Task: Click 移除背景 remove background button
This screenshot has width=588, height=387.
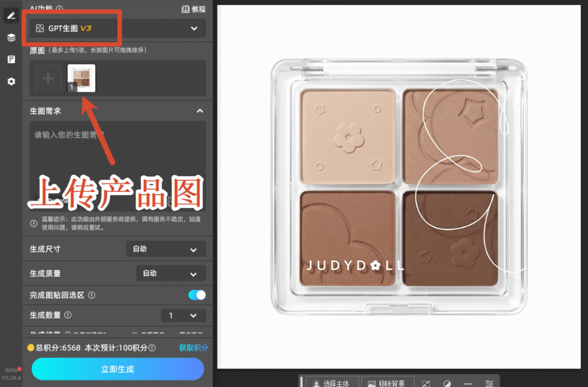Action: [388, 382]
